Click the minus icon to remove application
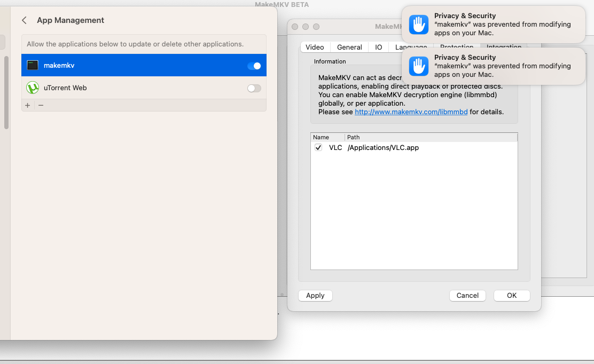Screen dimensions: 594x364 41,105
